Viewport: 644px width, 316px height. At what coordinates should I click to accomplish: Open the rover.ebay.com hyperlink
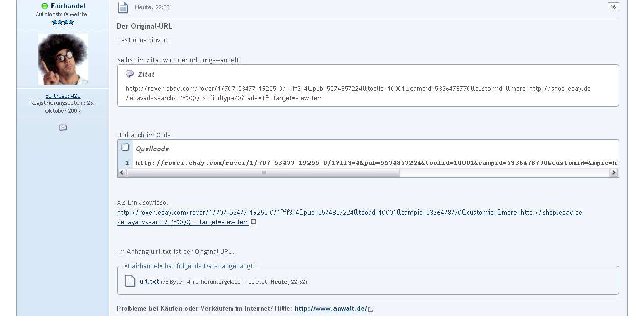pyautogui.click(x=349, y=217)
